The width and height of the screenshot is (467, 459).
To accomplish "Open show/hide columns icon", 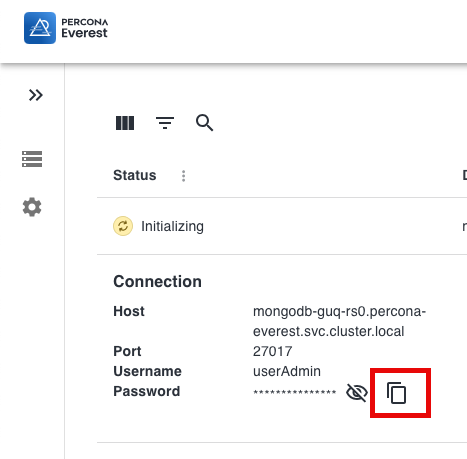I will pos(125,123).
